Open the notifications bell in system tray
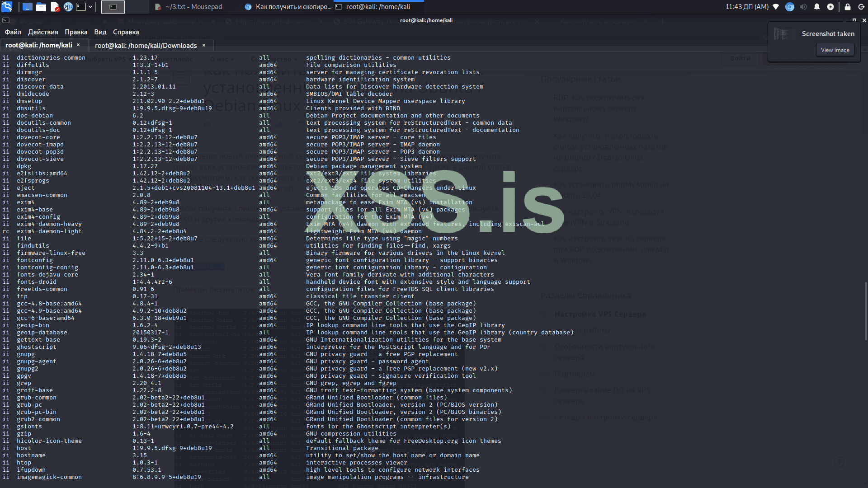This screenshot has width=868, height=488. point(817,7)
